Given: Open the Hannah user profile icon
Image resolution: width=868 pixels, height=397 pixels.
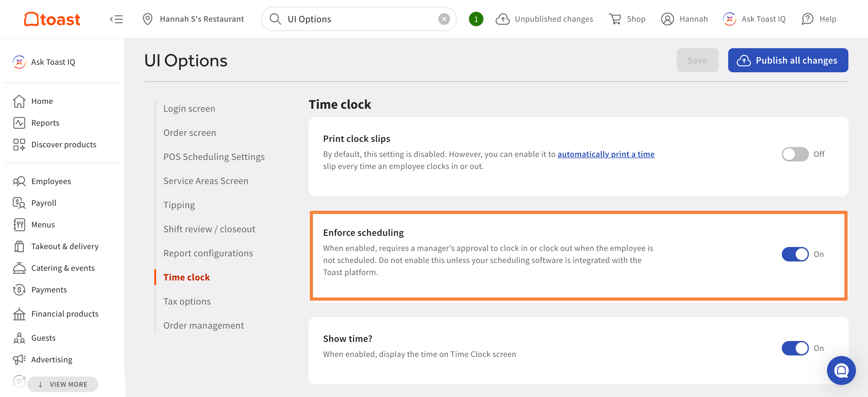Looking at the screenshot, I should coord(667,19).
